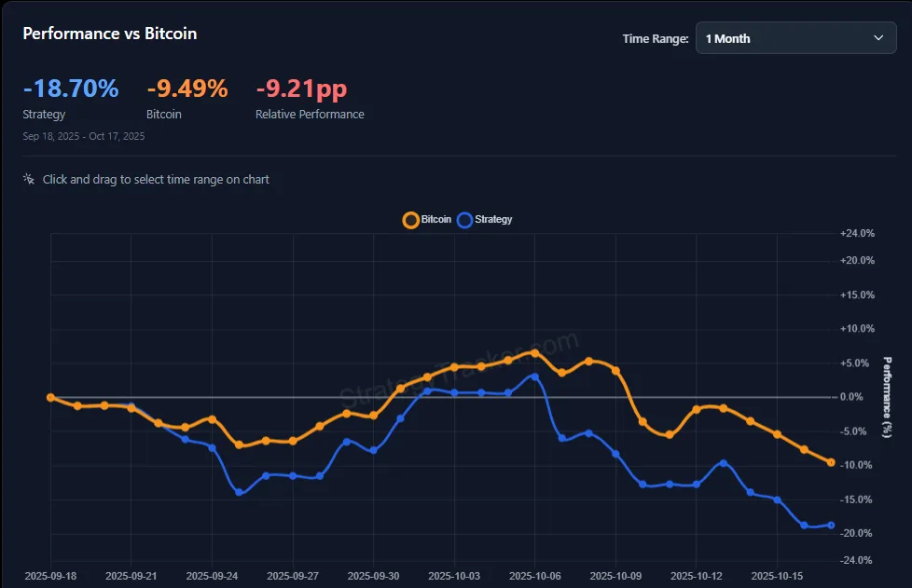Viewport: 912px width, 588px height.
Task: Click the -9.49% Bitcoin performance value
Action: [x=187, y=89]
